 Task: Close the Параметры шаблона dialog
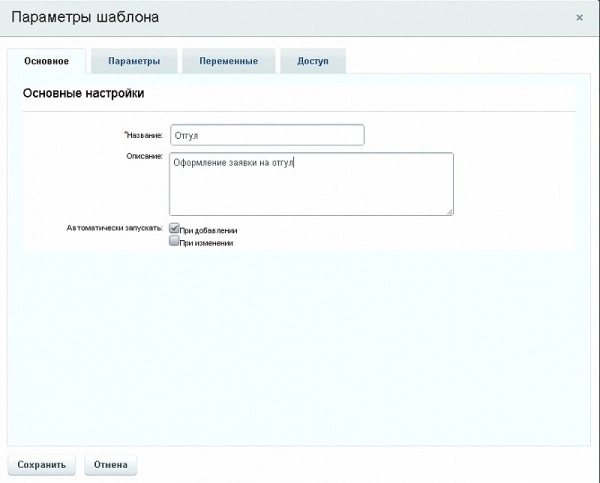[x=580, y=18]
